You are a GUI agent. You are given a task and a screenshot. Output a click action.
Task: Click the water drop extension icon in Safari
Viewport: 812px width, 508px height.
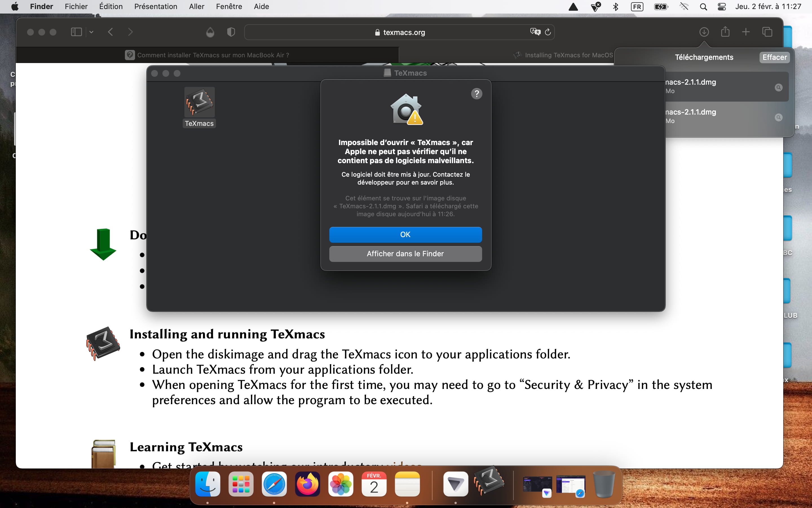coord(210,32)
